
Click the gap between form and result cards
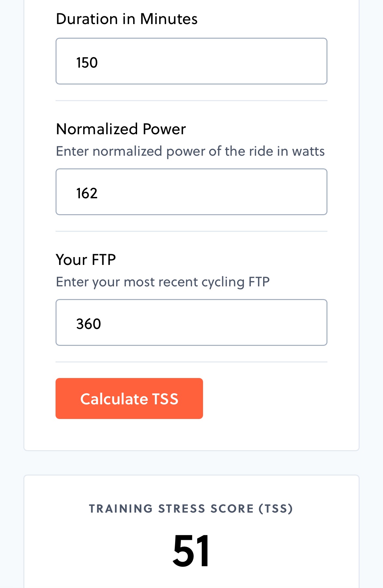point(191,463)
